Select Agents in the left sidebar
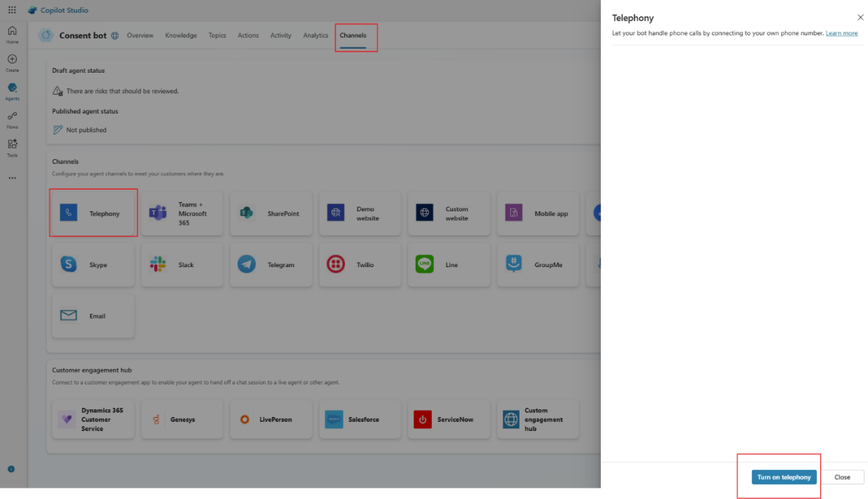 point(12,91)
